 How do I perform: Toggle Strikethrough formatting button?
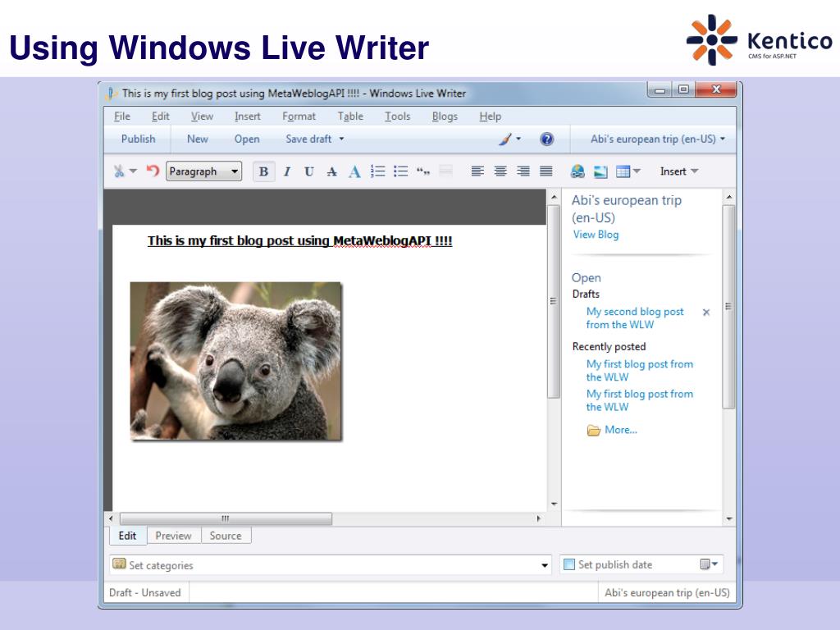(331, 171)
